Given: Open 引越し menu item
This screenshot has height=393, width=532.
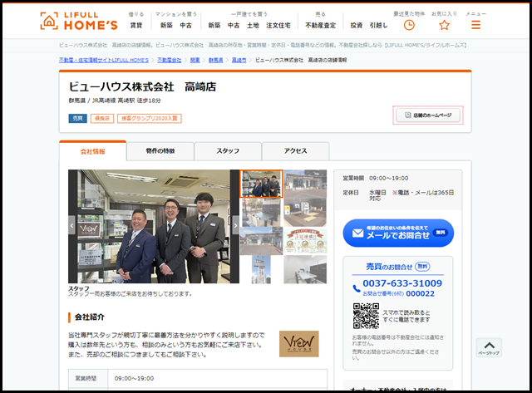Looking at the screenshot, I should click(378, 26).
